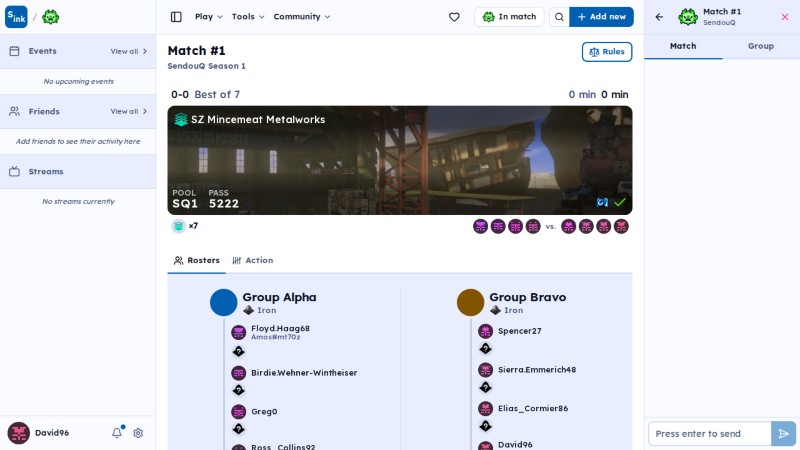Click pass code 5222 text
This screenshot has width=800, height=450.
pyautogui.click(x=223, y=204)
